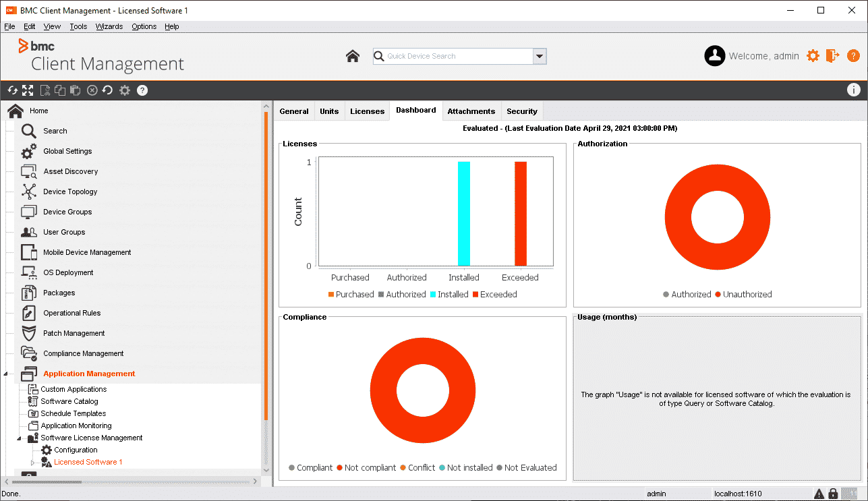Screen dimensions: 868x501
Task: Switch to the Licenses tab
Action: 368,111
